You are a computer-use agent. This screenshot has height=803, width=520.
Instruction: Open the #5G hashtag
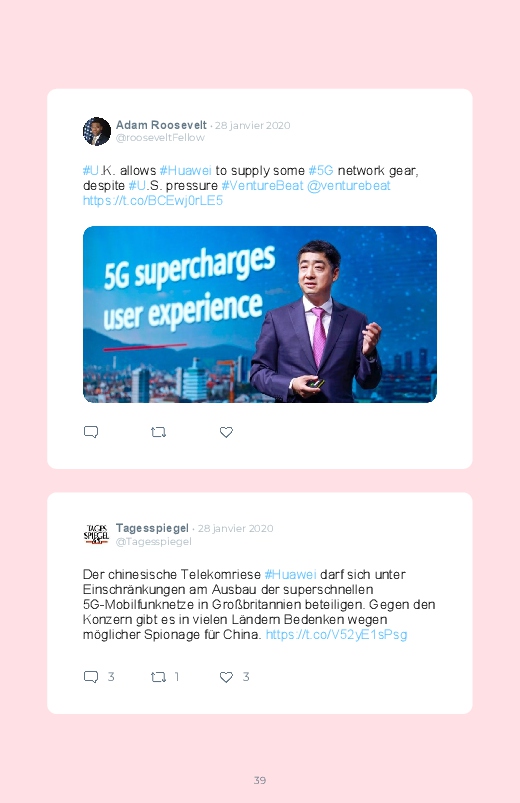321,170
